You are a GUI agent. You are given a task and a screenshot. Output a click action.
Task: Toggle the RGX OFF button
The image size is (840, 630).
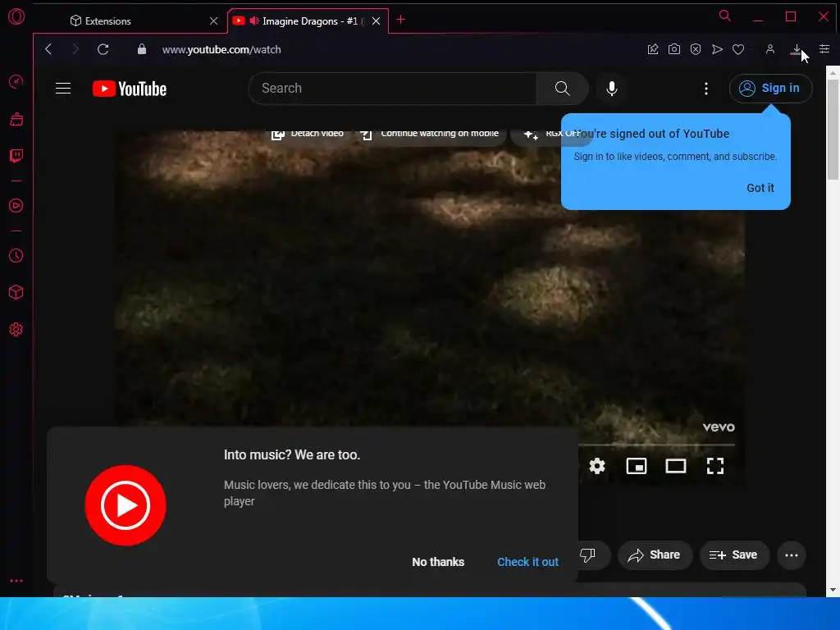pos(552,134)
